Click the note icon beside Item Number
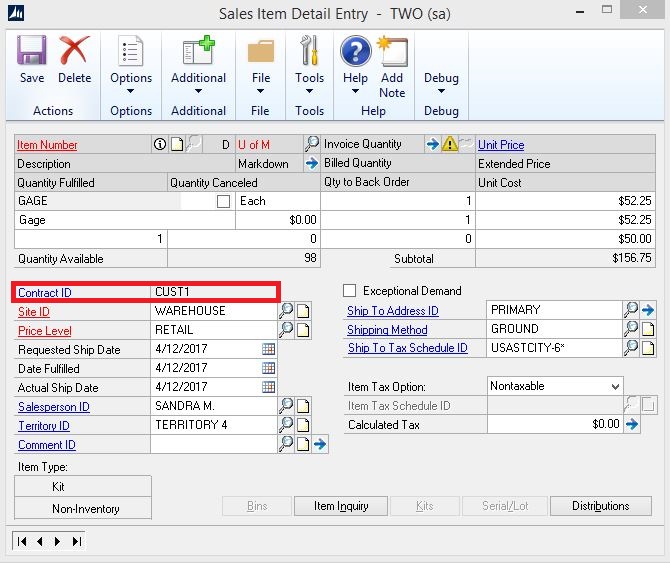670x563 pixels. (177, 144)
